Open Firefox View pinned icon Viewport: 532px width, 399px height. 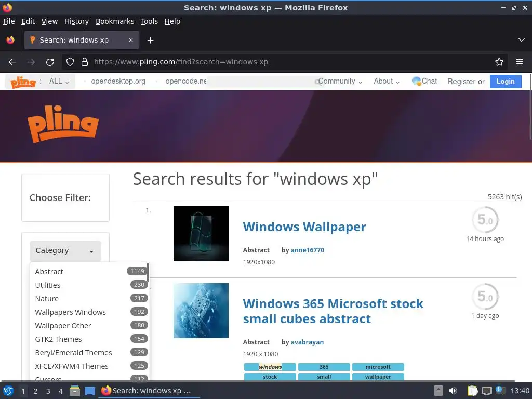coord(10,40)
